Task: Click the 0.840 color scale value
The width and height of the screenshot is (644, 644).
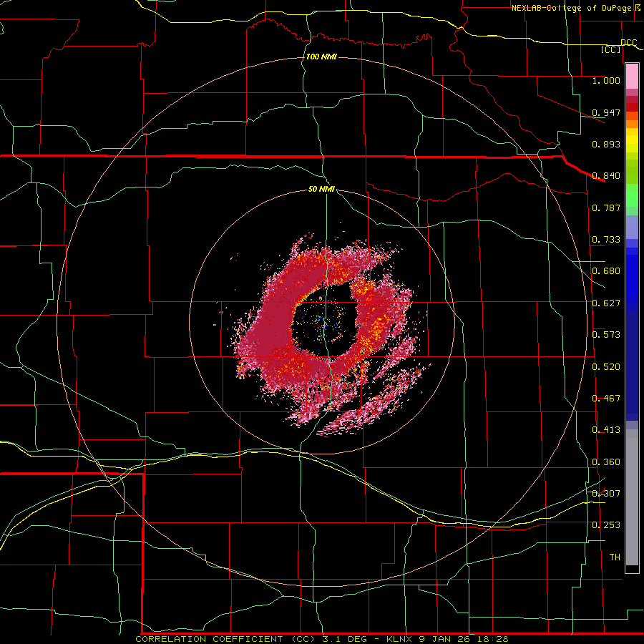Action: pyautogui.click(x=606, y=176)
